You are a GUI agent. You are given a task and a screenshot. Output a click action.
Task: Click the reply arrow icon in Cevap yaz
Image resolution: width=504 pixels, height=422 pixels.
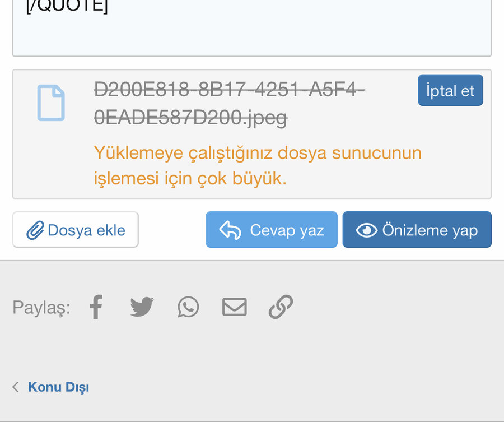coord(230,230)
